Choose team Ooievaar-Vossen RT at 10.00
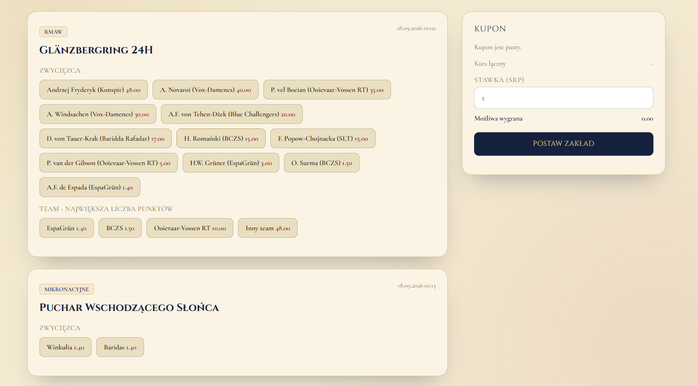This screenshot has height=386, width=698. coord(190,228)
